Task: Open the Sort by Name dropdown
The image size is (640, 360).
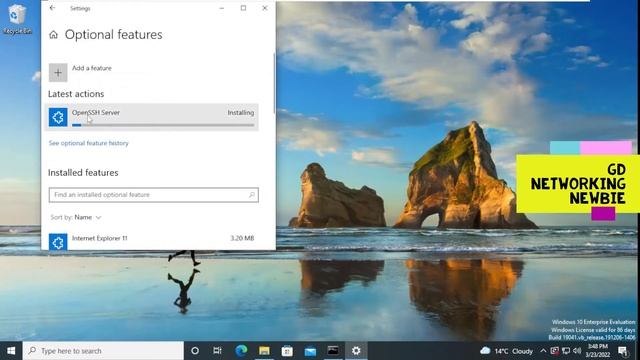Action: (76, 217)
